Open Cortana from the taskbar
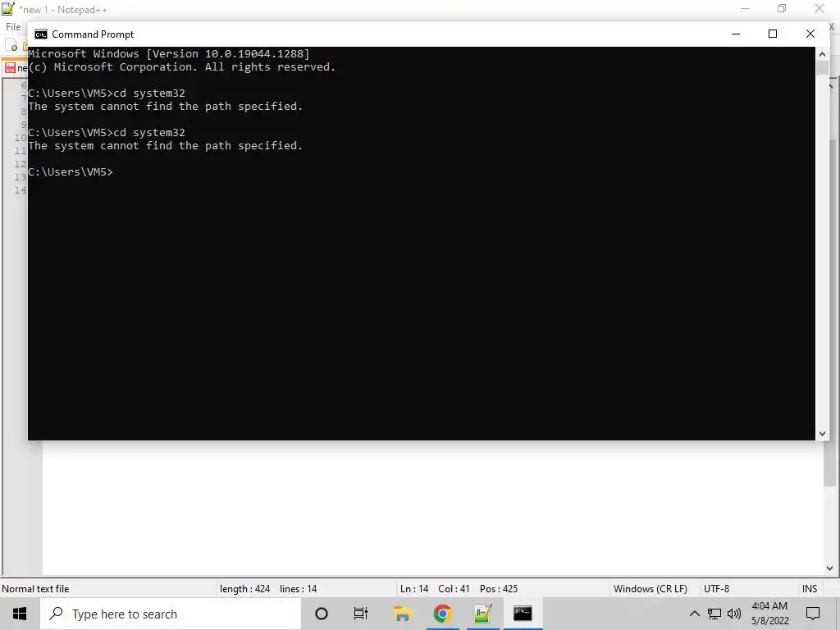The width and height of the screenshot is (840, 630). pos(322,614)
